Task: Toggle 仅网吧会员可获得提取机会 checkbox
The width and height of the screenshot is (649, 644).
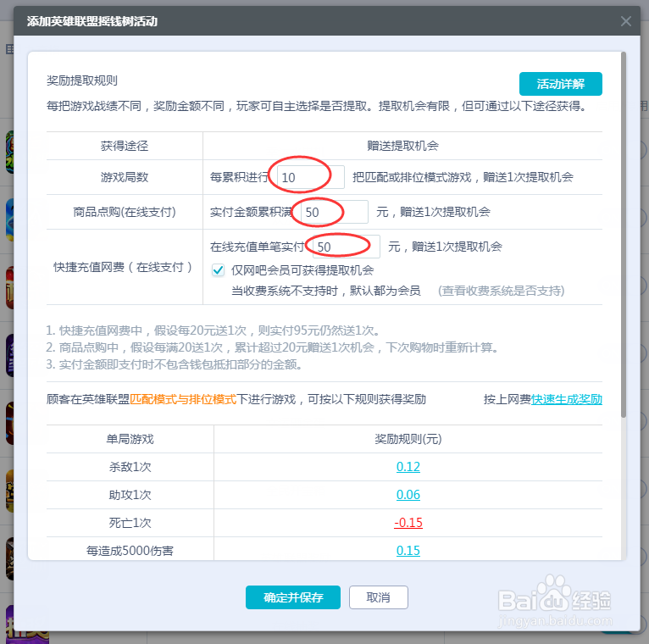Action: pyautogui.click(x=218, y=270)
